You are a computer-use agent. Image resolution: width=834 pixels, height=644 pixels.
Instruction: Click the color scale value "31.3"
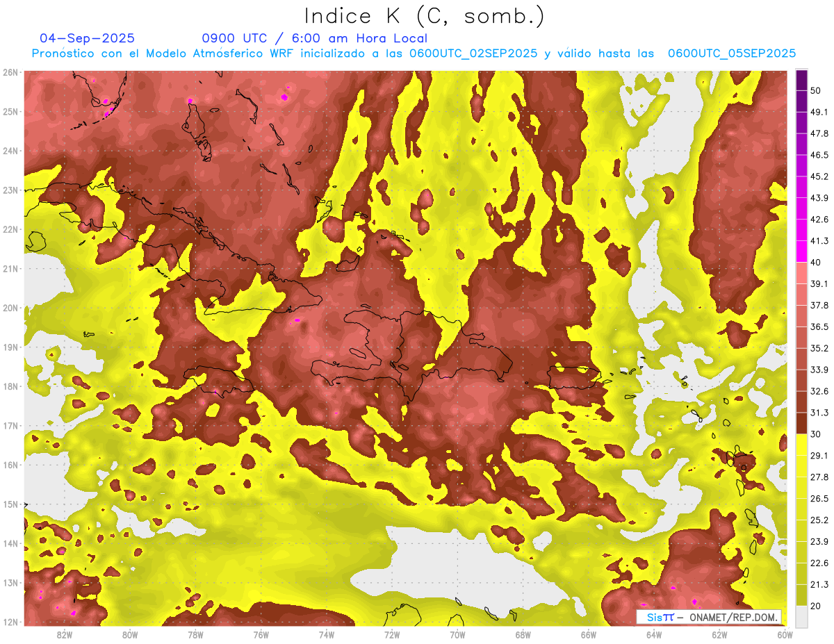[x=819, y=413]
